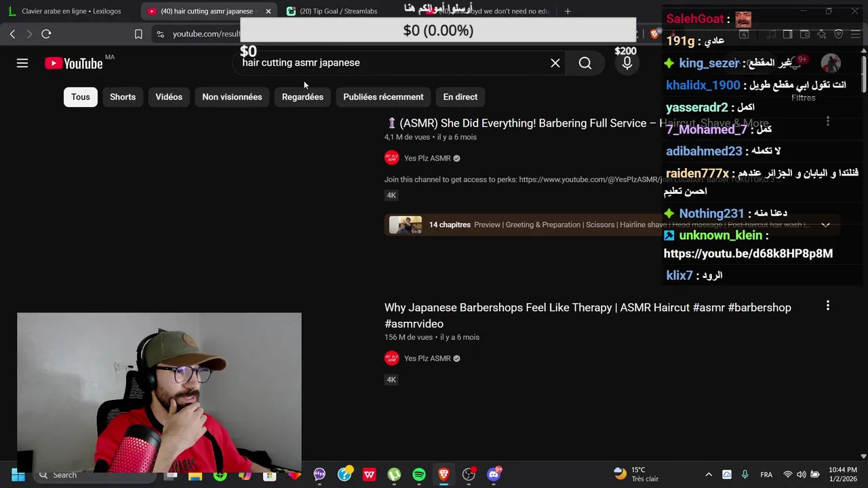Click the magnifier search button
The height and width of the screenshot is (488, 868).
tap(585, 63)
